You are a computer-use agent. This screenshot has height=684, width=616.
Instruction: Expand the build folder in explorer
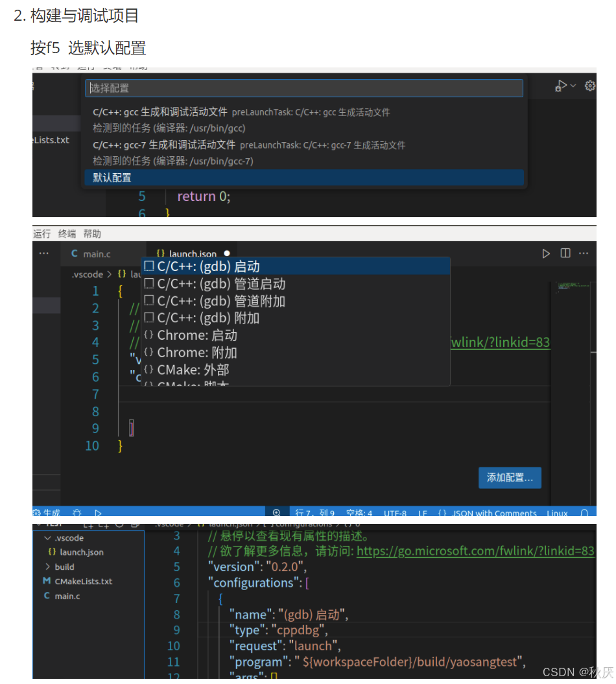click(x=49, y=567)
